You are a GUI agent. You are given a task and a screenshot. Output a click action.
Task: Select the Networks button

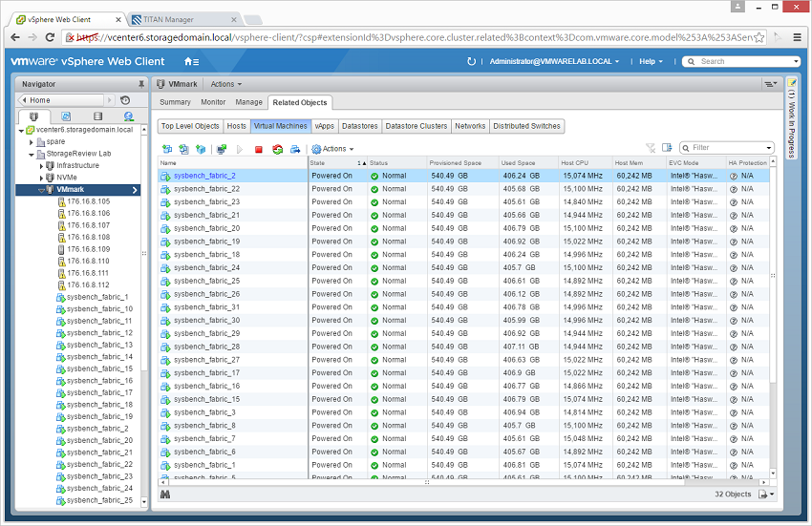470,126
